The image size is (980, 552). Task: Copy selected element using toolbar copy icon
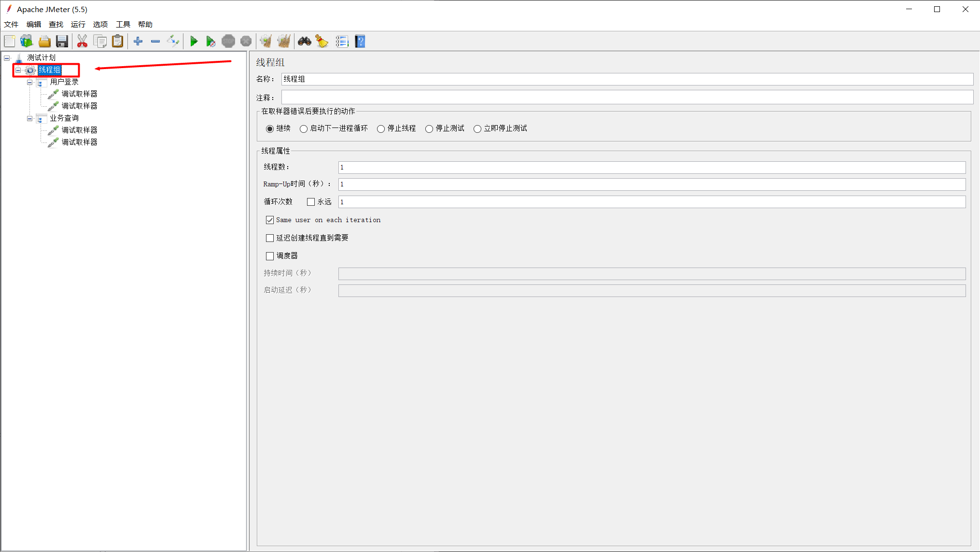(100, 42)
